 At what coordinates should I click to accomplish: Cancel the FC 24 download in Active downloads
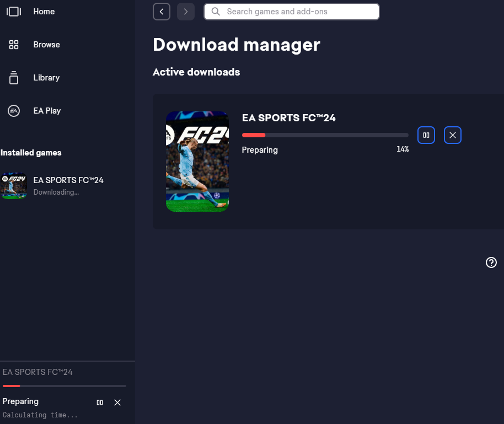[453, 135]
